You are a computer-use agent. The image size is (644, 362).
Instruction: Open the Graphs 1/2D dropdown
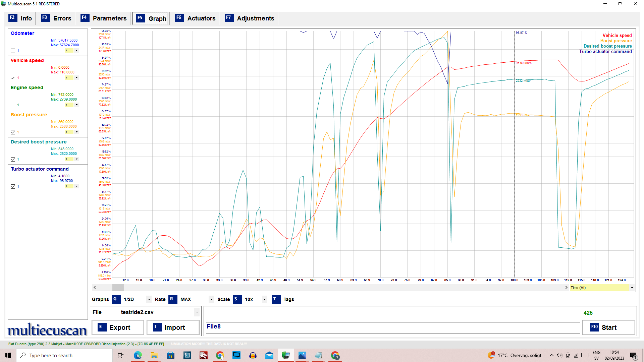pyautogui.click(x=149, y=299)
